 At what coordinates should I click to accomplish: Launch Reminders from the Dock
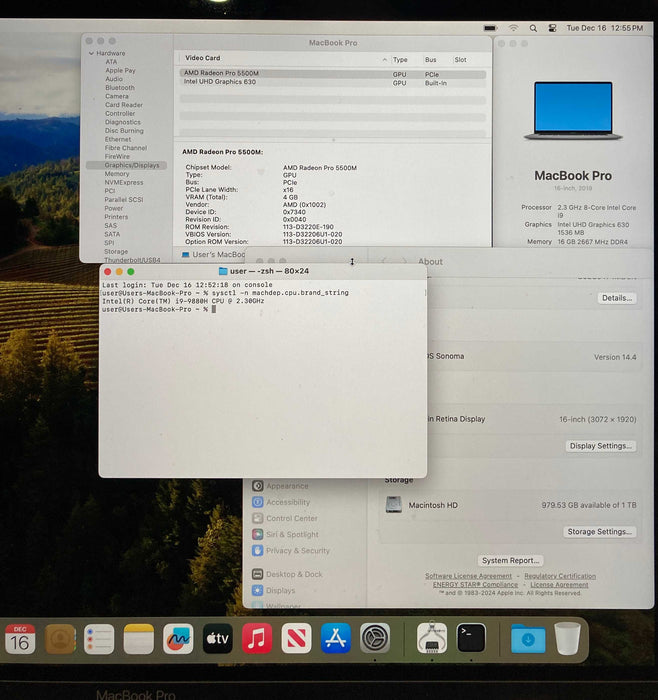[99, 639]
